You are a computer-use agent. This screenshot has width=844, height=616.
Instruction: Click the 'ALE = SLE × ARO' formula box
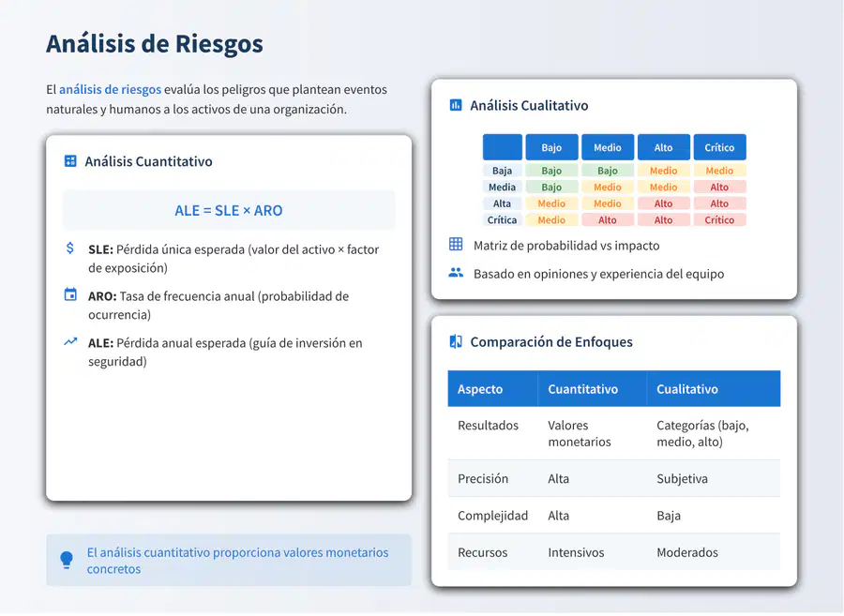pyautogui.click(x=229, y=210)
